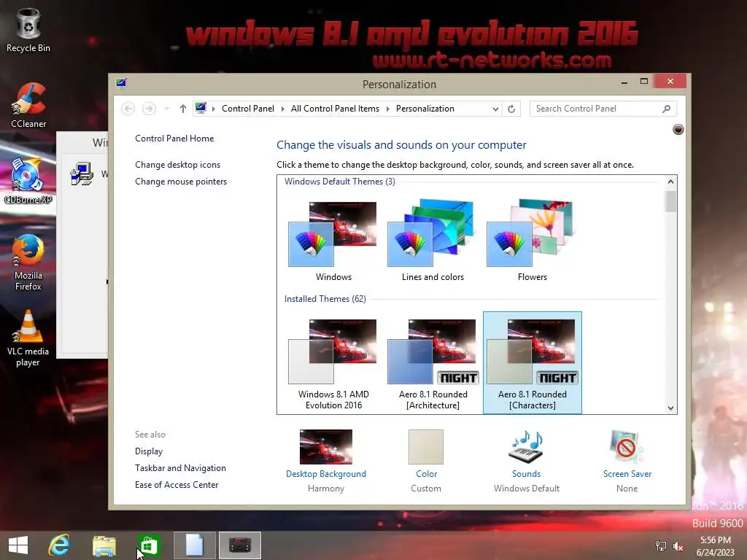The width and height of the screenshot is (747, 560).
Task: Open Control Panel Home link
Action: (174, 139)
